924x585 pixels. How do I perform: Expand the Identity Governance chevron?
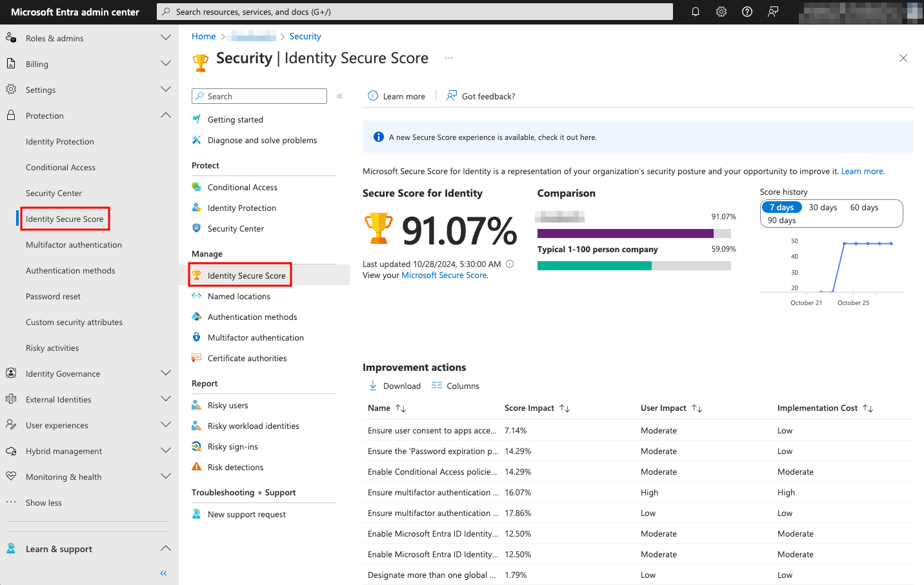click(x=166, y=373)
